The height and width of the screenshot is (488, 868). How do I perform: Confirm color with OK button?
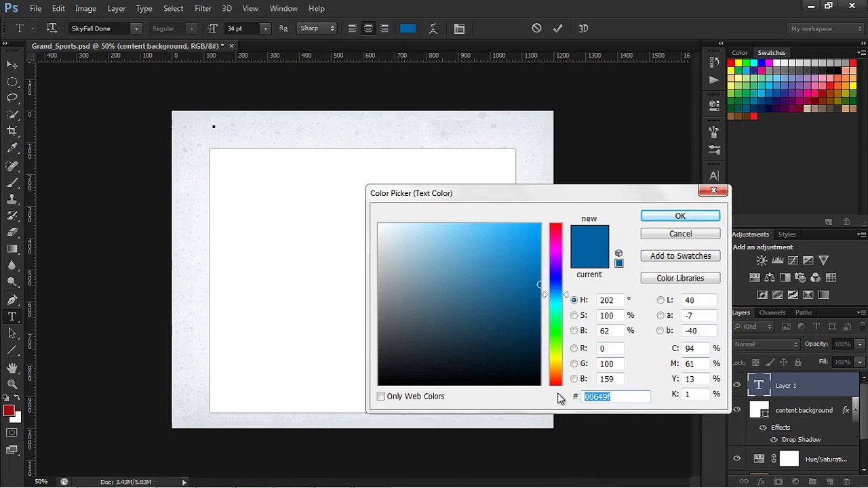tap(680, 216)
